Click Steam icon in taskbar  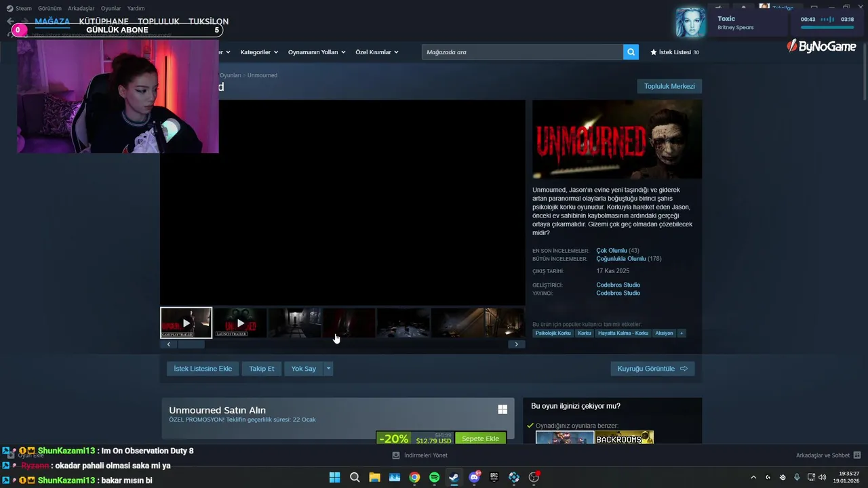pyautogui.click(x=454, y=477)
